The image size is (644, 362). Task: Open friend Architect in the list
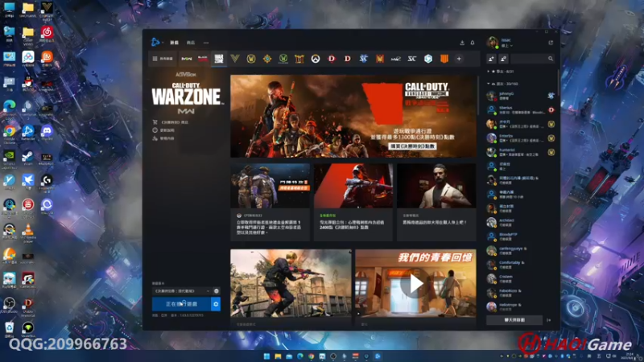(520, 223)
